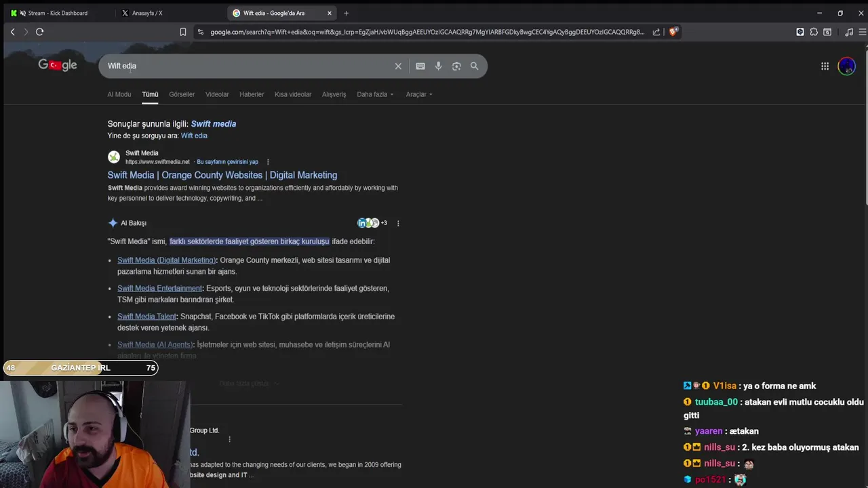Go back with the browser back arrow

(x=12, y=32)
